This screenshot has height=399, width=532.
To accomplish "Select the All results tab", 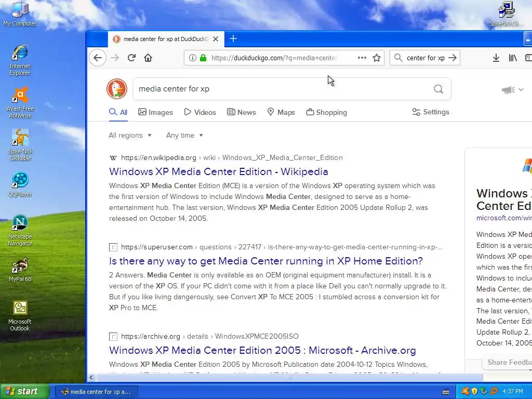I will (118, 112).
